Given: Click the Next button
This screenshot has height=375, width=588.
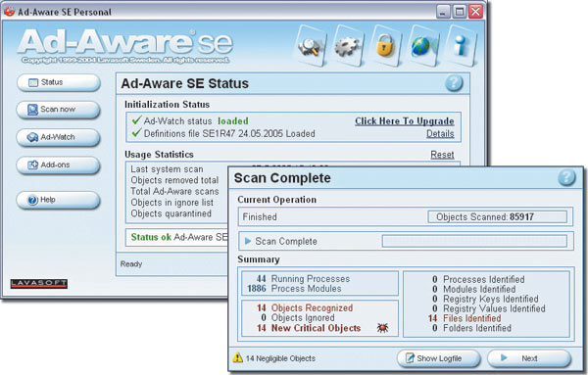Looking at the screenshot, I should point(529,358).
